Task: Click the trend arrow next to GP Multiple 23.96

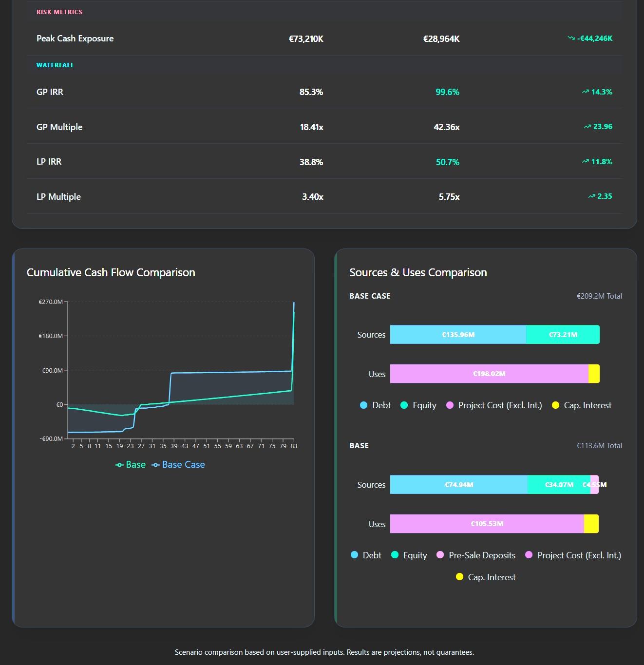Action: click(587, 127)
